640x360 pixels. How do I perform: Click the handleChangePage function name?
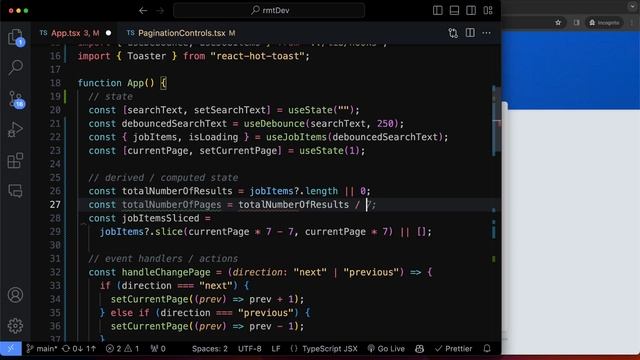(166, 272)
